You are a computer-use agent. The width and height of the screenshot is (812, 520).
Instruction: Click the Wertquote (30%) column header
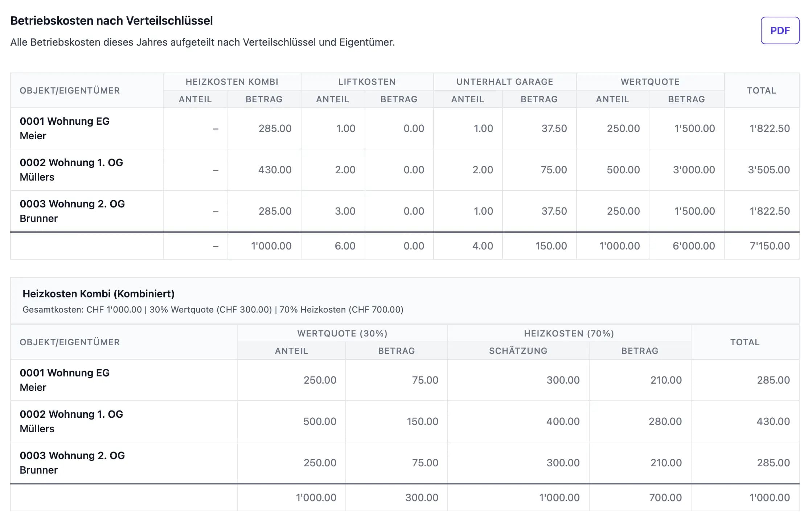(342, 333)
